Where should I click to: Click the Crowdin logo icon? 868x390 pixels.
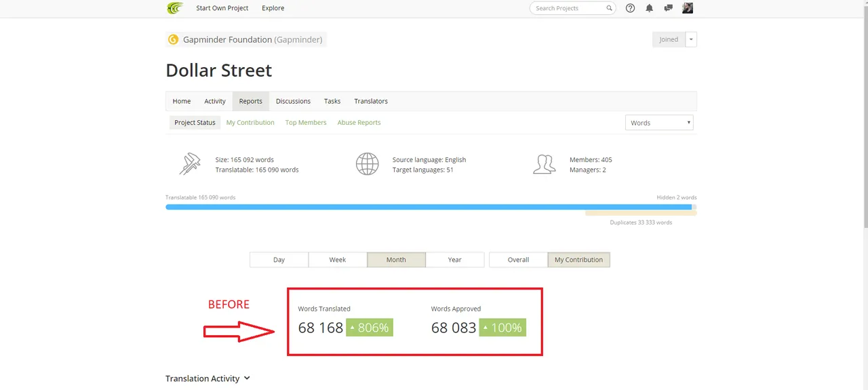(175, 8)
